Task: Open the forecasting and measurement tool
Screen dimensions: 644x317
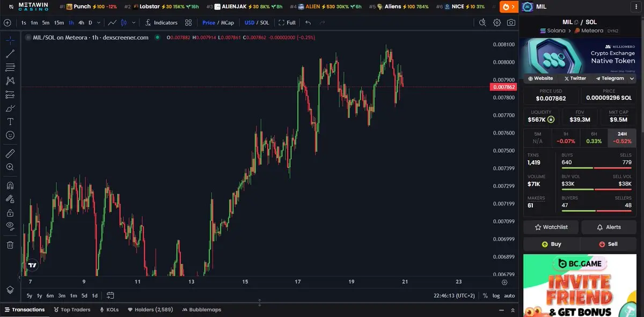Action: [x=10, y=94]
